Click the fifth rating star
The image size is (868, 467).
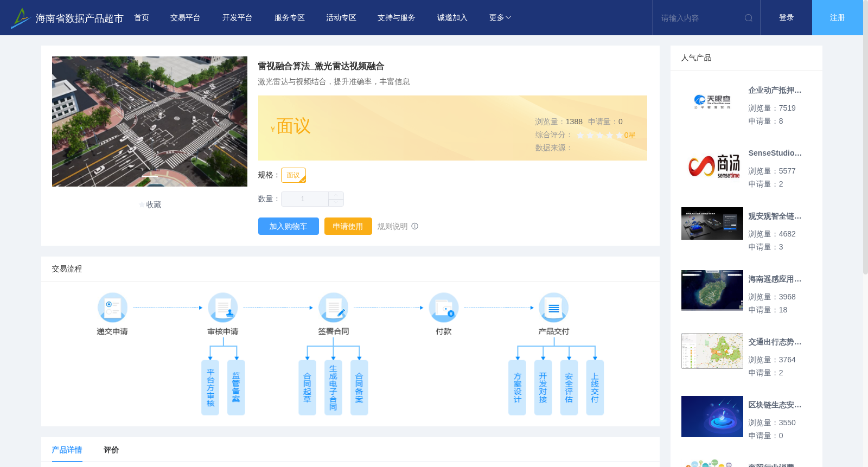(x=619, y=135)
